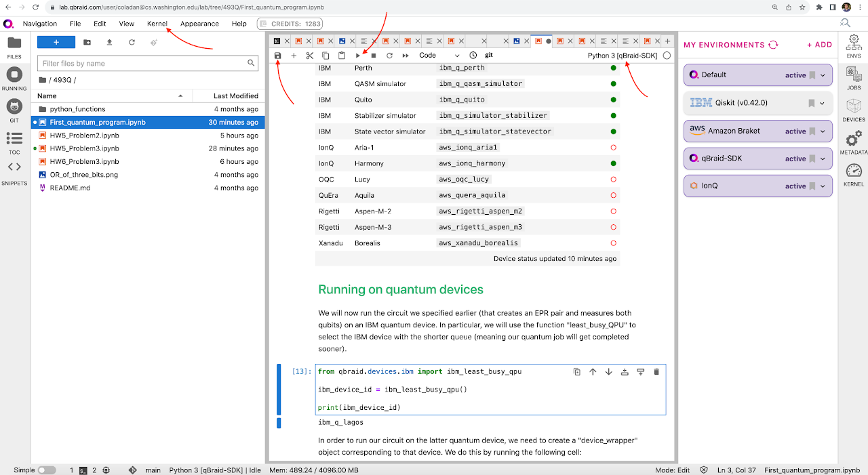Restart kernel and run all cells
This screenshot has height=475, width=868.
[x=406, y=56]
